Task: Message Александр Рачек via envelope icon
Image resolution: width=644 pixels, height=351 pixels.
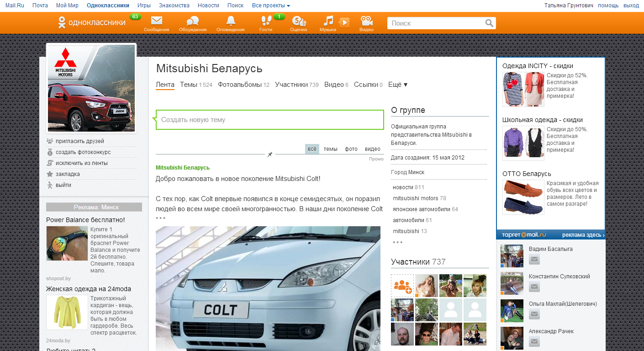Action: click(534, 342)
